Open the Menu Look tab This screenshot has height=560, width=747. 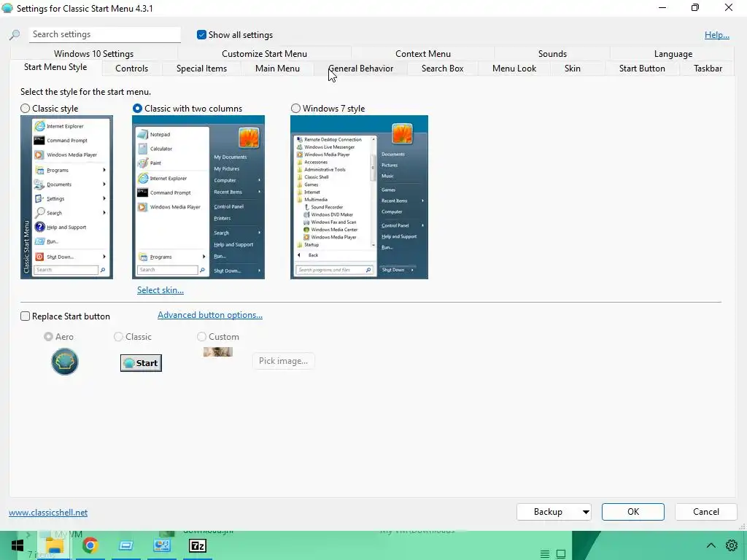tap(514, 69)
